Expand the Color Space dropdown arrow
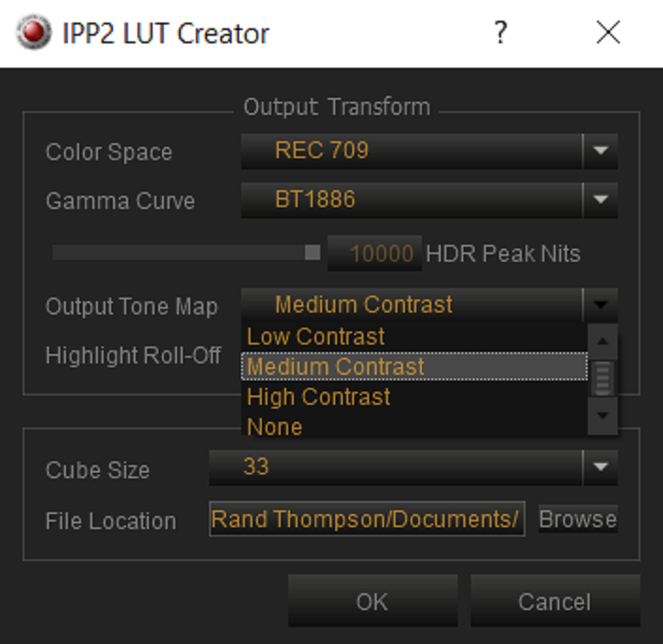The height and width of the screenshot is (644, 663). (x=601, y=151)
